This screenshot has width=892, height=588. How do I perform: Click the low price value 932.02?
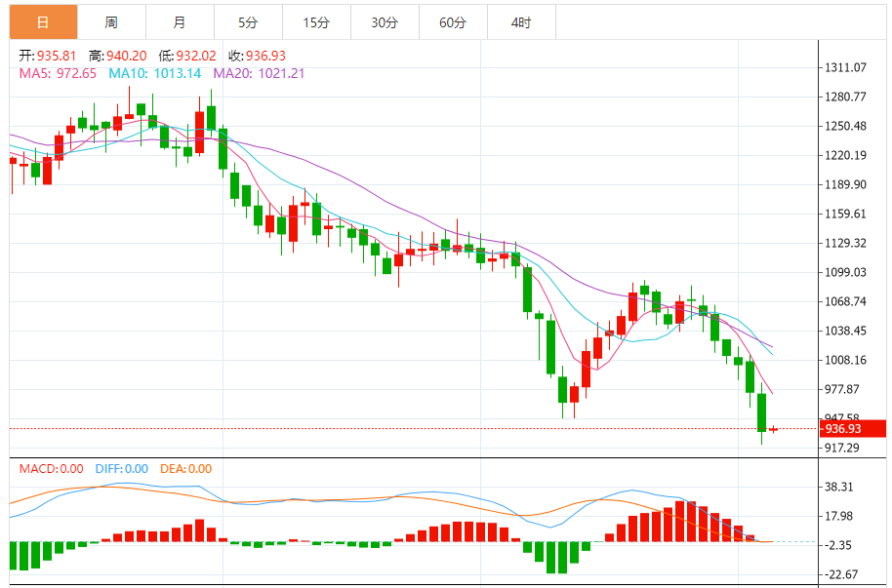click(196, 56)
